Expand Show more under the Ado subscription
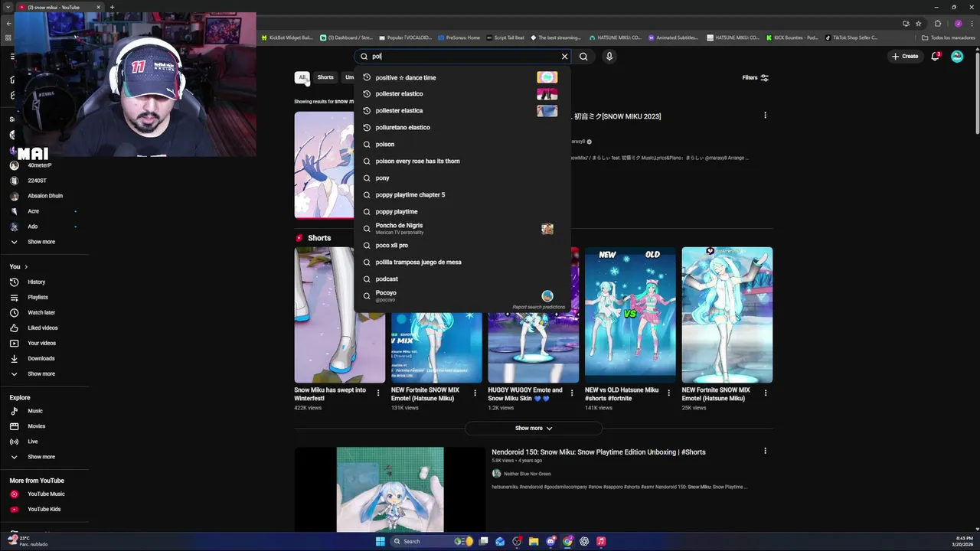This screenshot has width=980, height=551. [x=44, y=242]
